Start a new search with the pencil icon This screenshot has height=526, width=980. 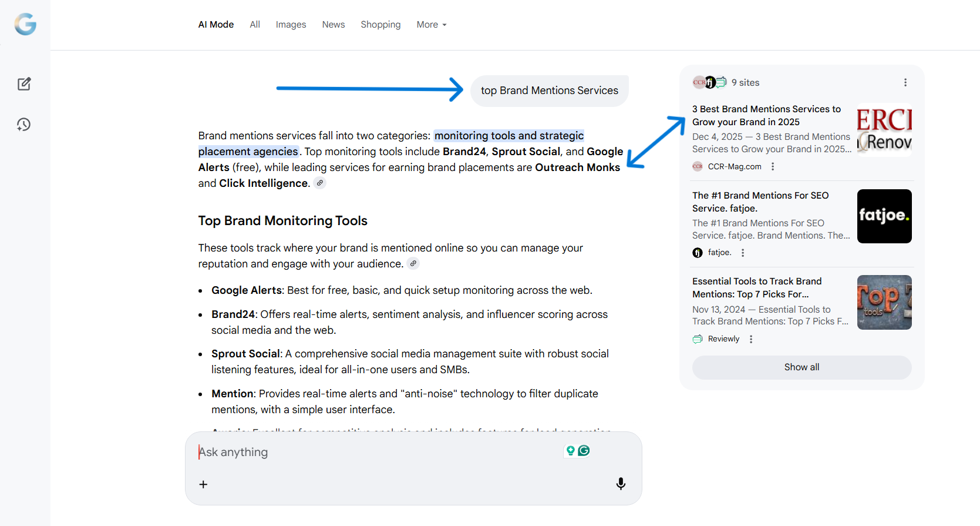click(24, 84)
